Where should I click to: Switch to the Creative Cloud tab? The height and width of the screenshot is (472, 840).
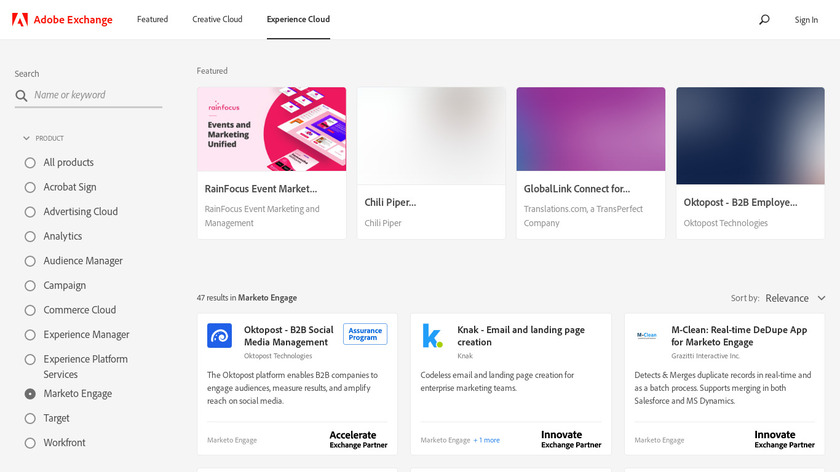click(217, 19)
